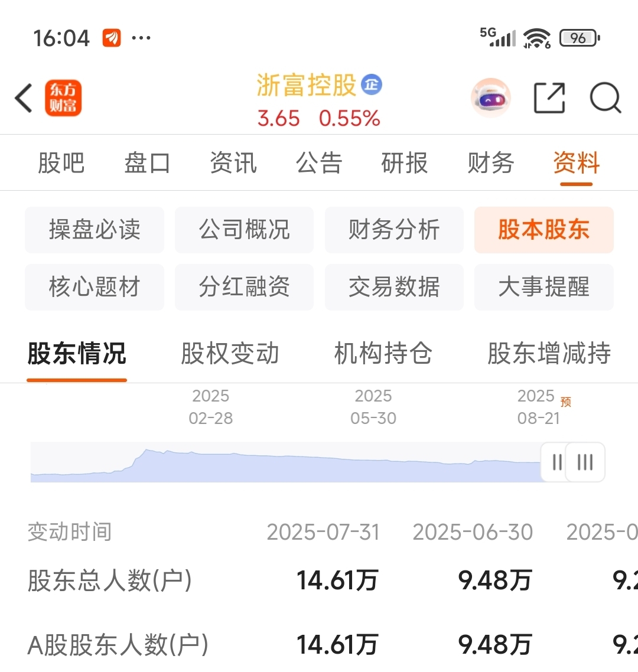Screen dimensions: 638x672
Task: Open the 东方财富 logo icon
Action: 63,97
